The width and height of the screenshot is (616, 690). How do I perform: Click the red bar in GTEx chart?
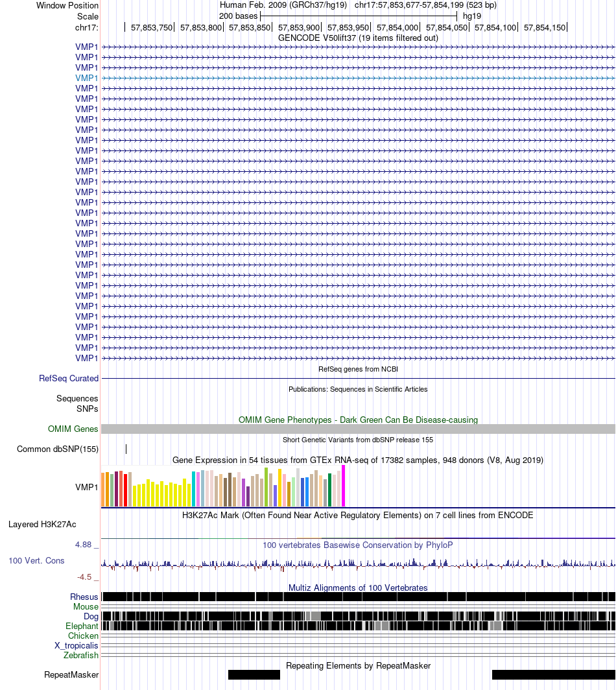coord(125,491)
